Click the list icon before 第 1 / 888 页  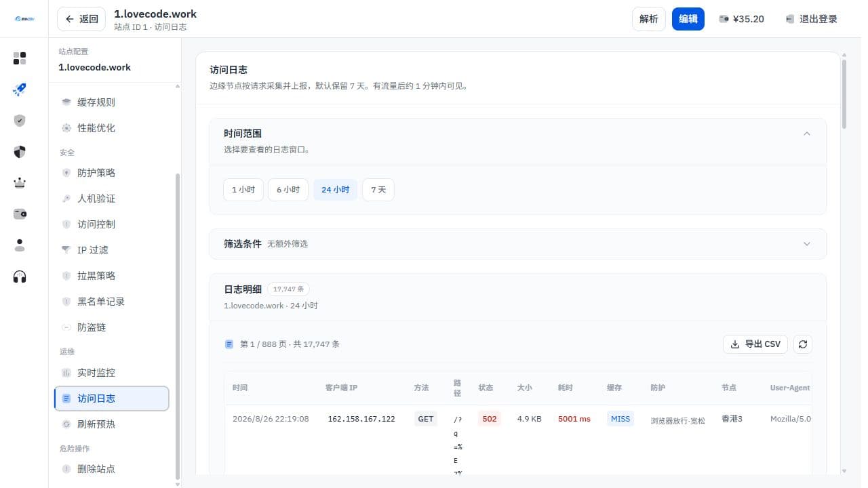pyautogui.click(x=229, y=344)
